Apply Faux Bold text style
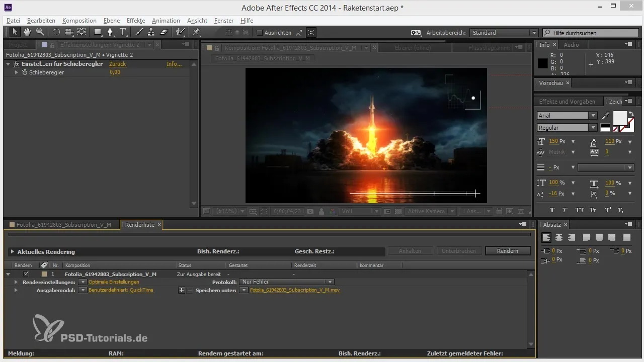644x362 pixels. [552, 210]
